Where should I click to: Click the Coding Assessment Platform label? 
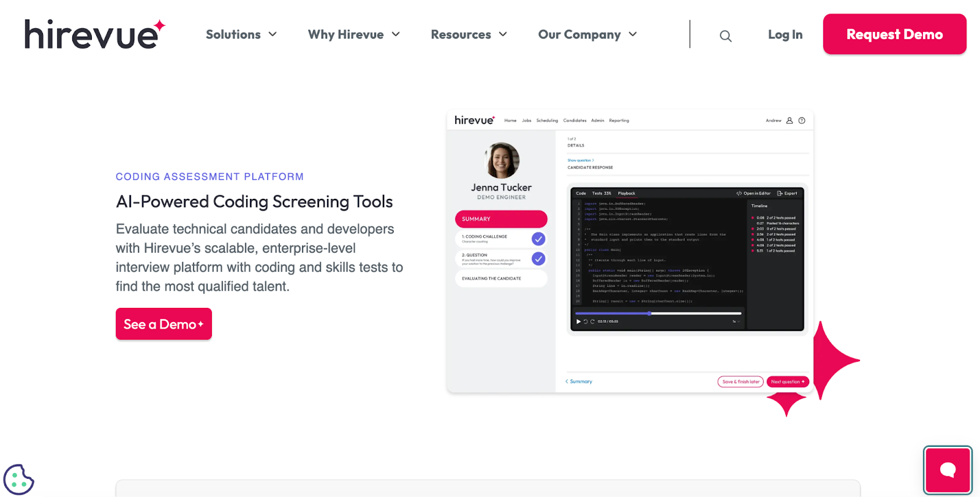point(209,176)
